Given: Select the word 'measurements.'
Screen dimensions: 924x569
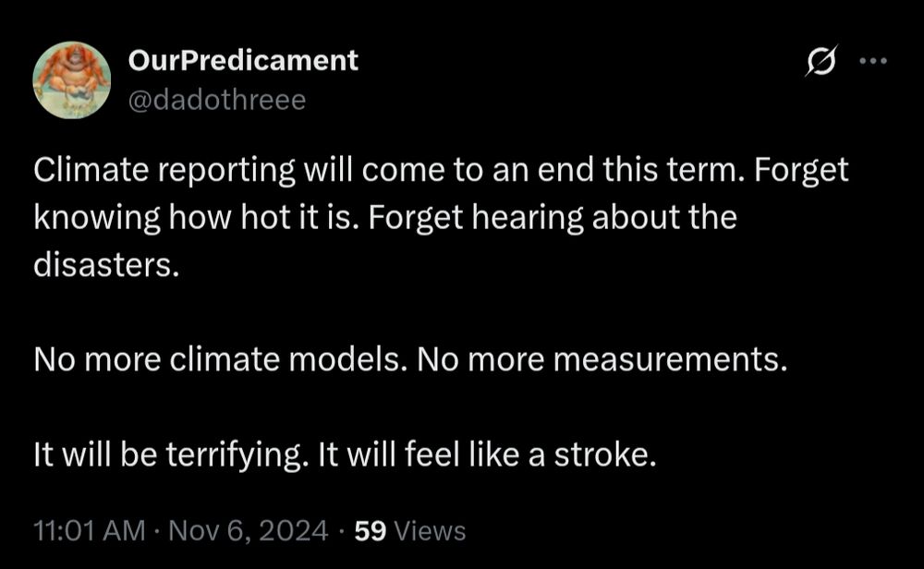Looking at the screenshot, I should [671, 359].
